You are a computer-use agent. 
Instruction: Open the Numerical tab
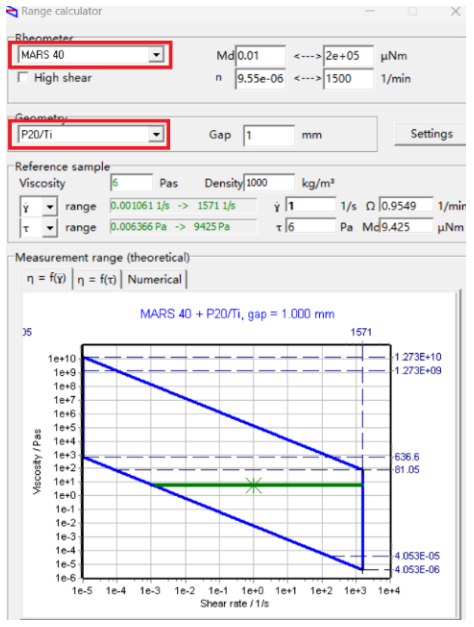pos(154,279)
